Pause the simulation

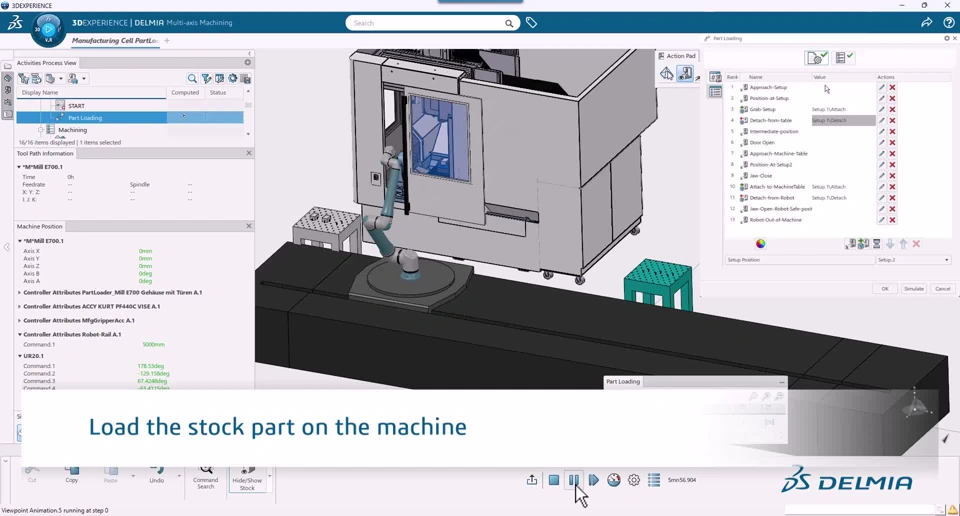tap(574, 480)
